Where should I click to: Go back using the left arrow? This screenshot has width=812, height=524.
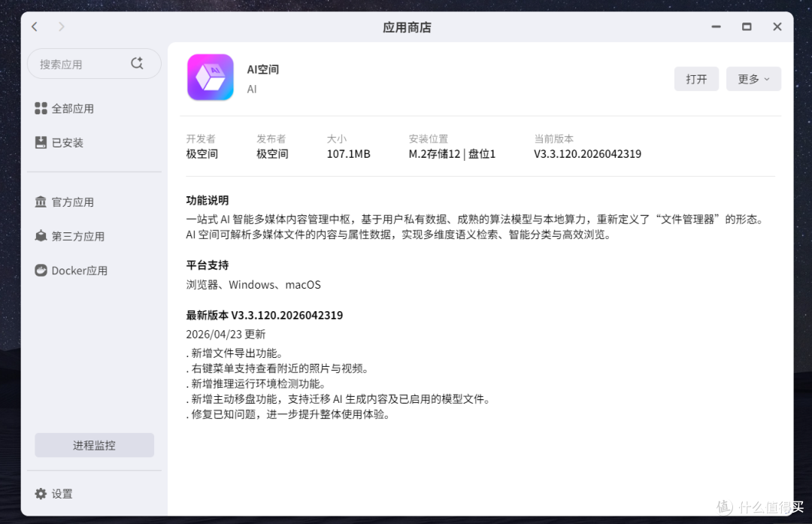click(x=35, y=26)
